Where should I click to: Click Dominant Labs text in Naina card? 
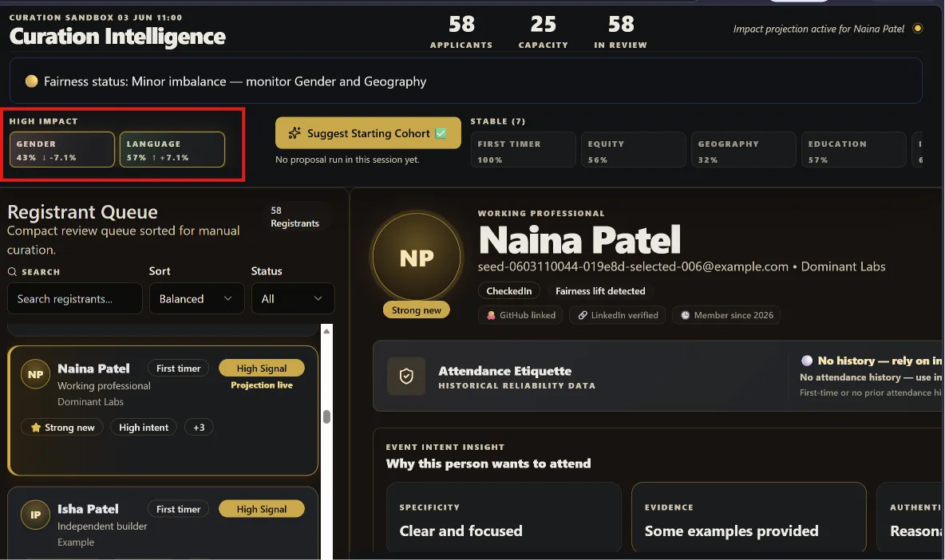[x=90, y=401]
